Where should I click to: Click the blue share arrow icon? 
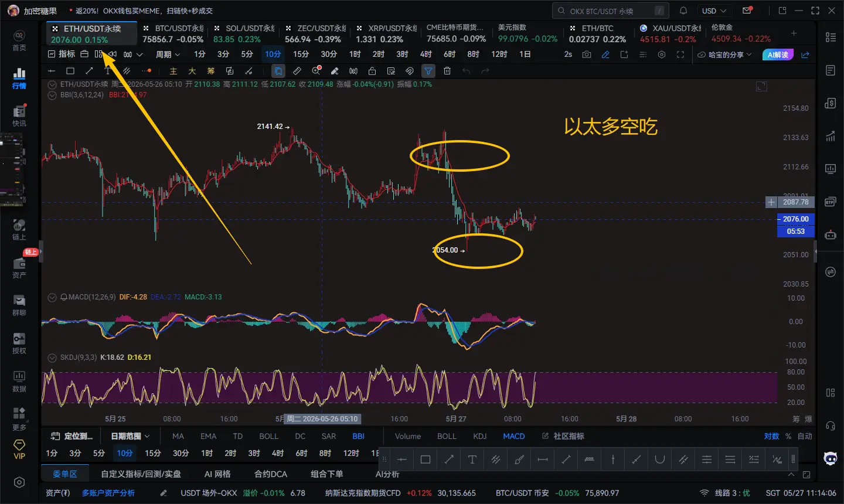(x=805, y=55)
